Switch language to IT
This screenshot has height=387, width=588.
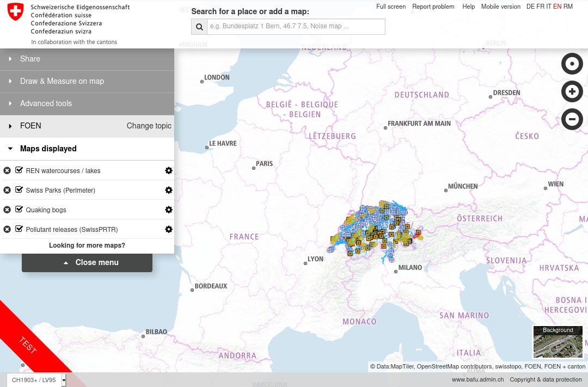pos(549,7)
